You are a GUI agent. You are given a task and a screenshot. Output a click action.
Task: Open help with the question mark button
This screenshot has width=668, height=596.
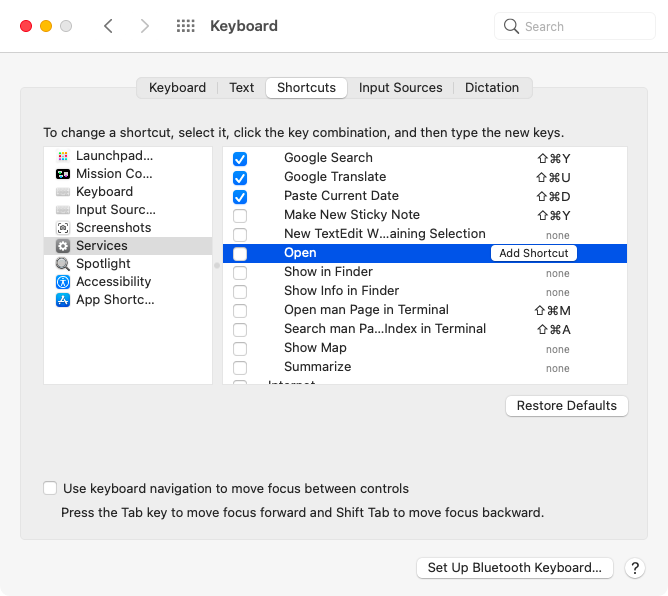coord(634,568)
